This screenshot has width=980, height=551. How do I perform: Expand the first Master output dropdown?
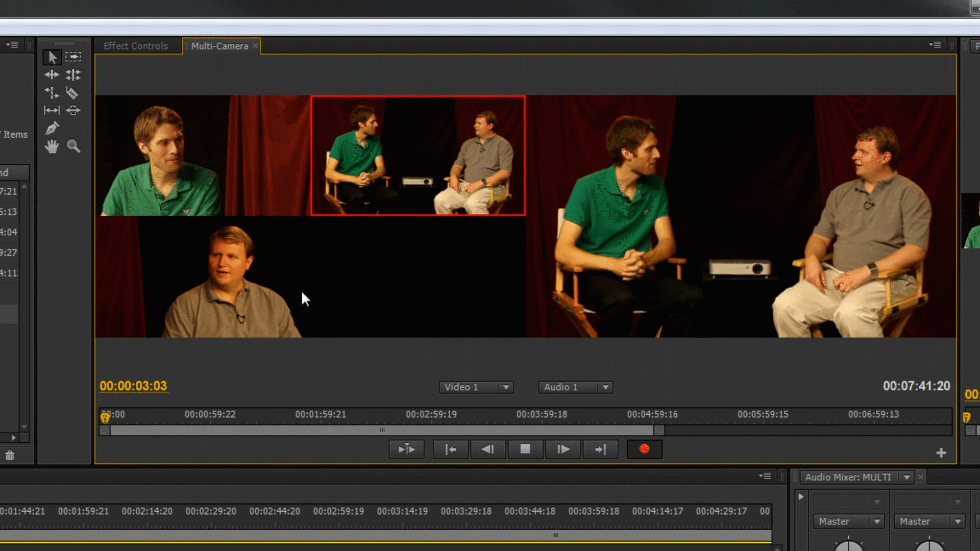[x=848, y=521]
